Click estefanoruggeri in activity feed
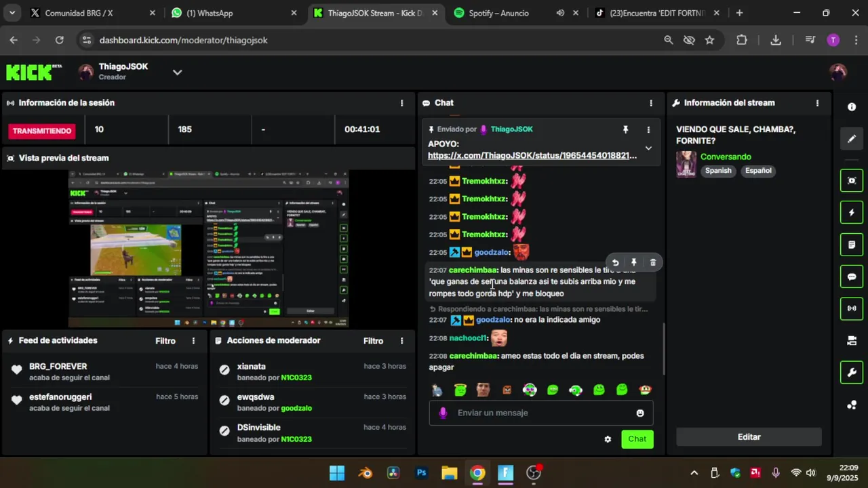Screen dimensions: 868x488 coord(60,397)
